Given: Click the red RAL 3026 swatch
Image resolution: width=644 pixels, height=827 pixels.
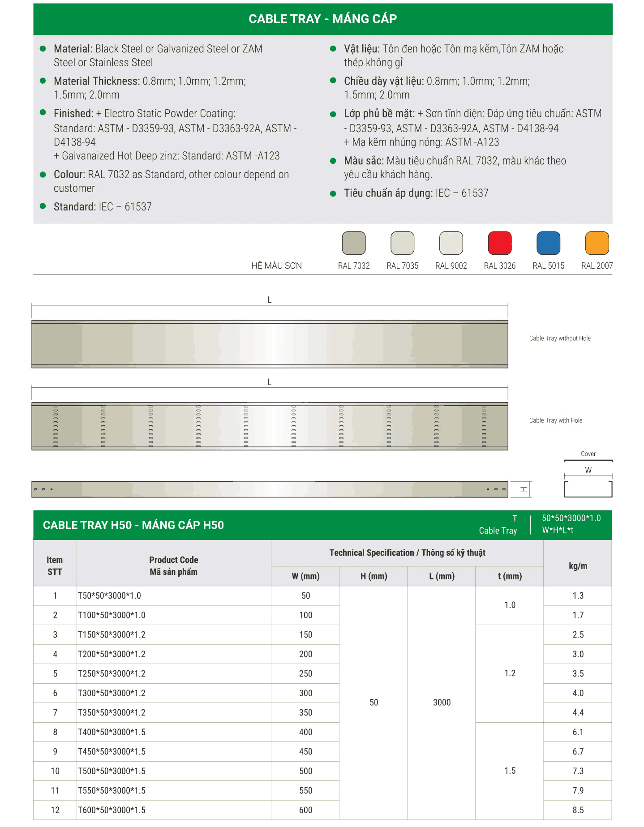Looking at the screenshot, I should pos(500,243).
